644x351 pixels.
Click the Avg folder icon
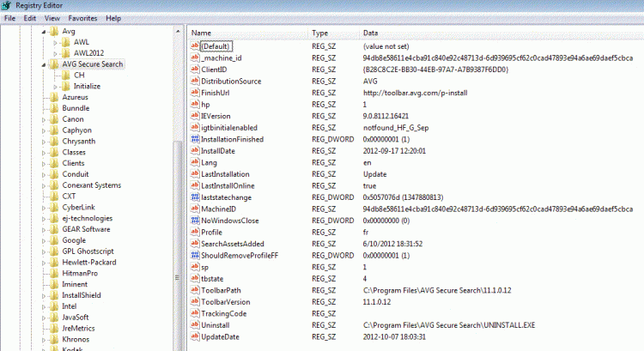[x=54, y=31]
